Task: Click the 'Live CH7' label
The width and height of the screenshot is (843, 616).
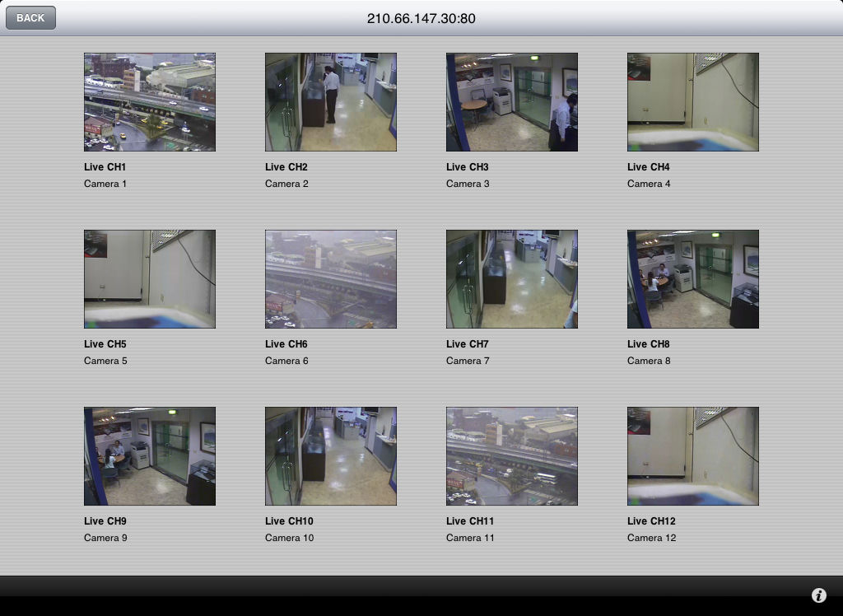Action: [468, 343]
